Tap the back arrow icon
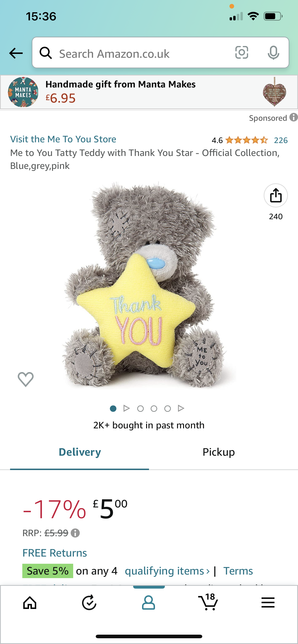 pyautogui.click(x=16, y=53)
